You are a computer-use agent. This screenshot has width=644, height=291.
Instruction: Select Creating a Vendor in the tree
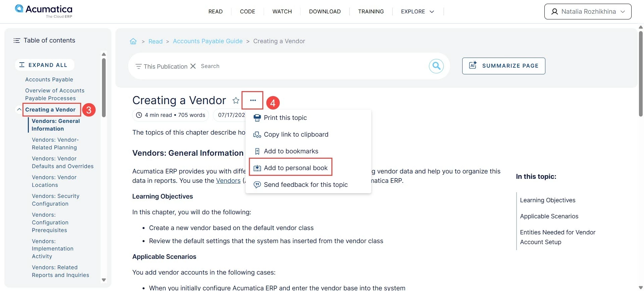click(50, 110)
